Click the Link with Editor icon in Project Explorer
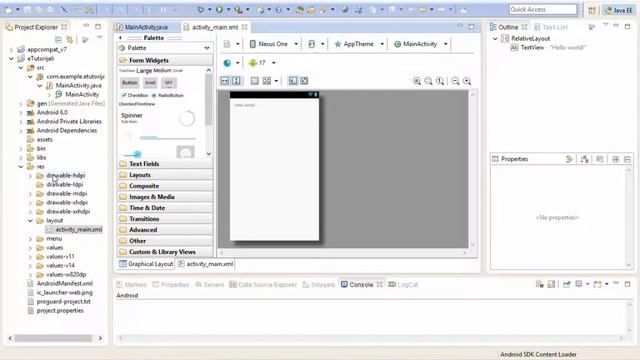Screen dimensions: 640x360 [x=70, y=40]
